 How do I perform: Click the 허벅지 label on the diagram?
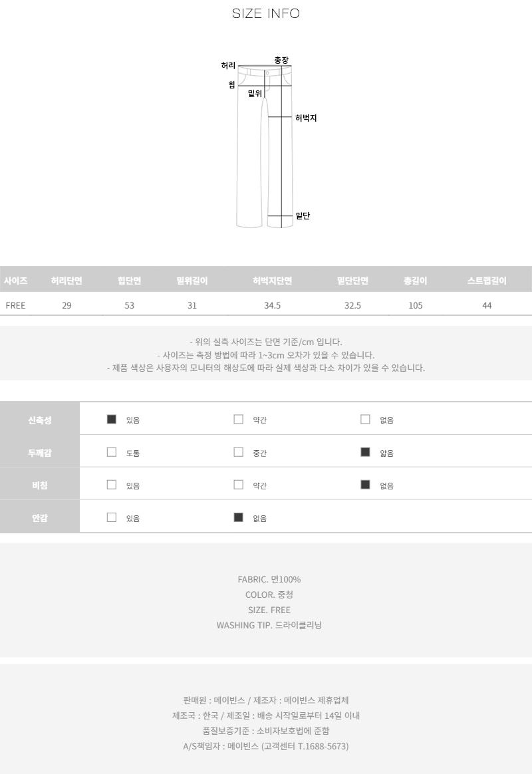306,118
